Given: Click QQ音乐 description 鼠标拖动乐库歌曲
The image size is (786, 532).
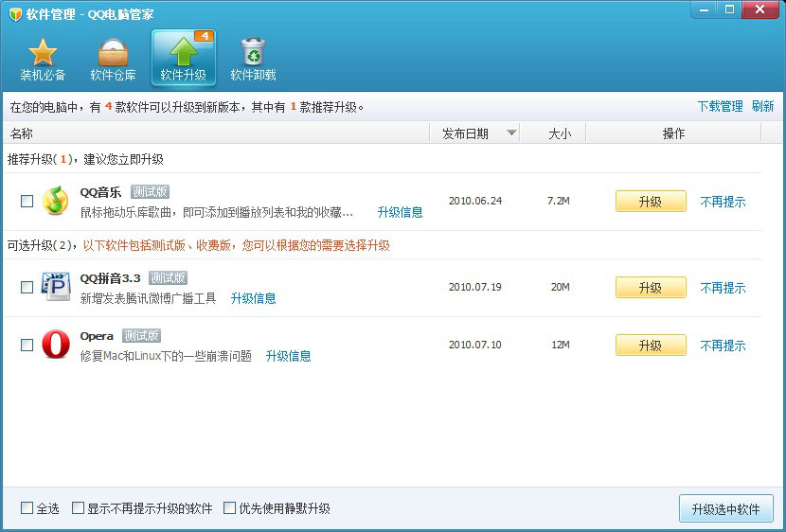Looking at the screenshot, I should point(217,212).
